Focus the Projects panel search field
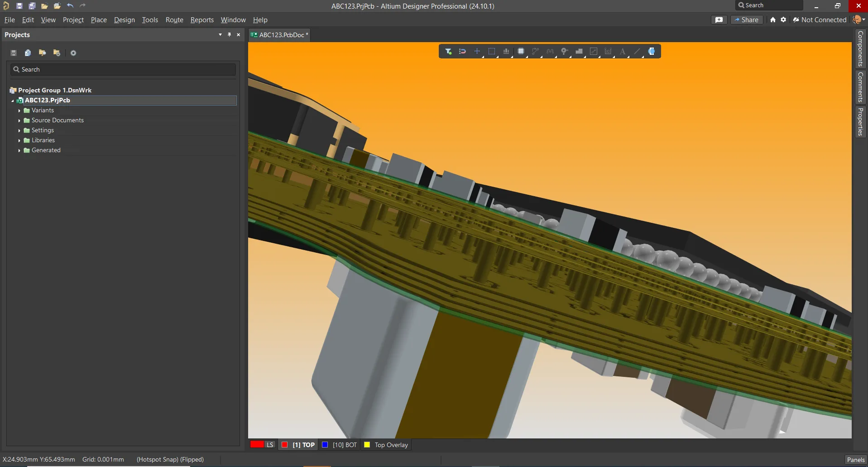Image resolution: width=868 pixels, height=467 pixels. tap(123, 69)
